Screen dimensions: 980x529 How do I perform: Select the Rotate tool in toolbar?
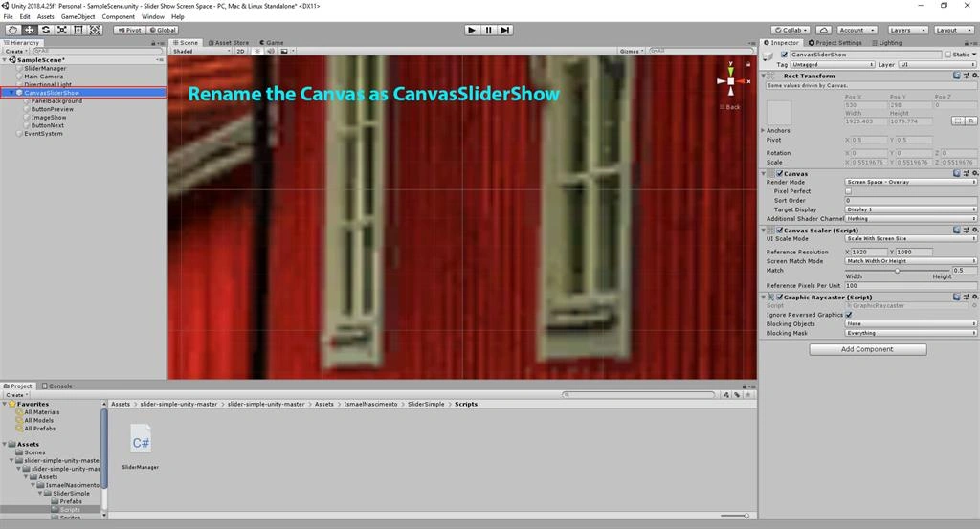[46, 30]
